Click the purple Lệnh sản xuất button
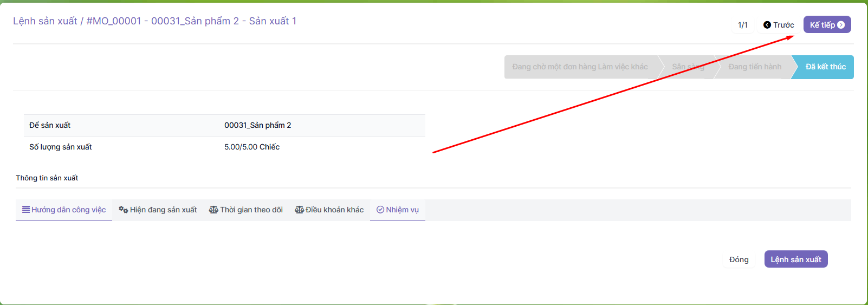Image resolution: width=868 pixels, height=305 pixels. pyautogui.click(x=795, y=259)
